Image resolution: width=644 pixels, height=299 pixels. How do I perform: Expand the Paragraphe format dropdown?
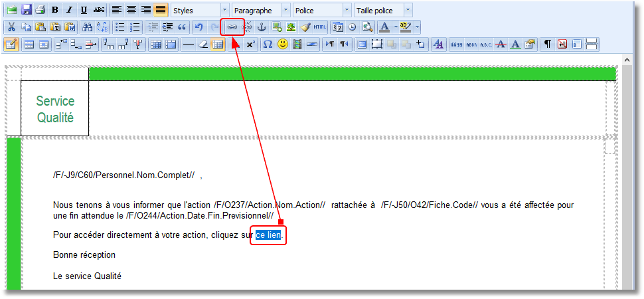pos(285,11)
